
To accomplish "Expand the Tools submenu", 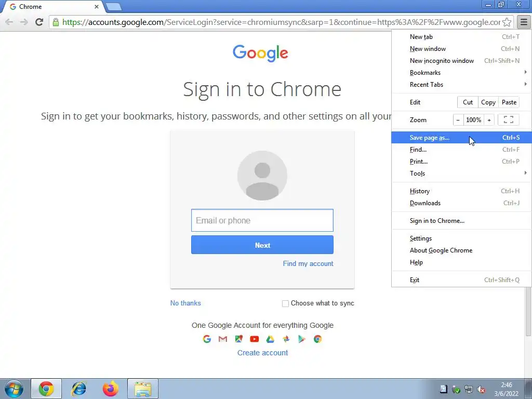I will coord(461,174).
